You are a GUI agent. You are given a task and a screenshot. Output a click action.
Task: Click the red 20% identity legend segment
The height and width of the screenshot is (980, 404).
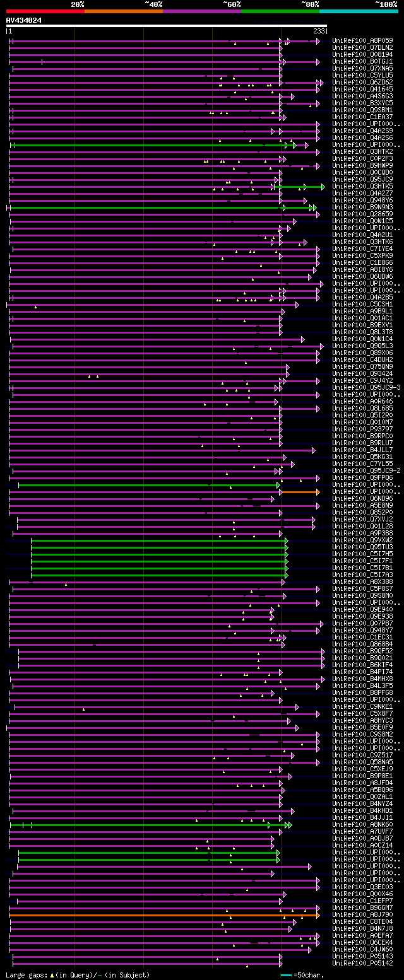click(x=45, y=11)
